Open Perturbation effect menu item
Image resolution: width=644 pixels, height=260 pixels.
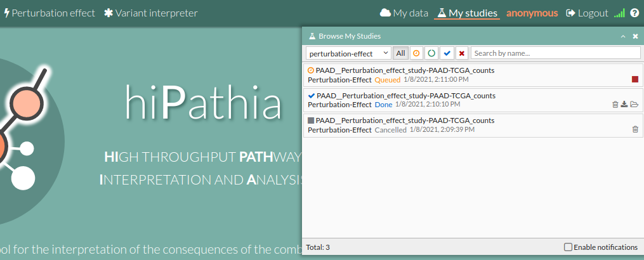coord(49,13)
